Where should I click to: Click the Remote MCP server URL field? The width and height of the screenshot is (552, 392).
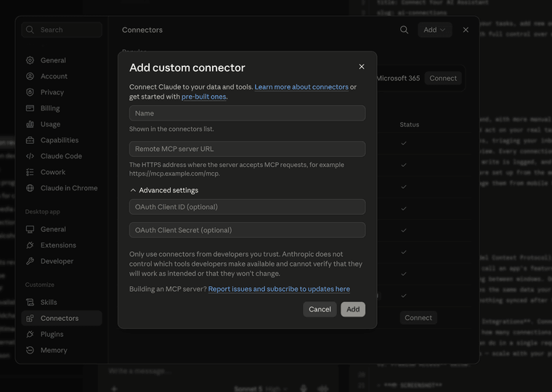(247, 149)
